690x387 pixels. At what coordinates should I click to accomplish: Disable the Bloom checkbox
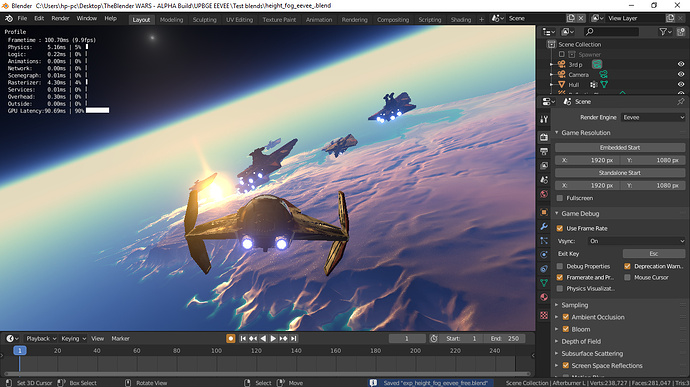click(566, 329)
